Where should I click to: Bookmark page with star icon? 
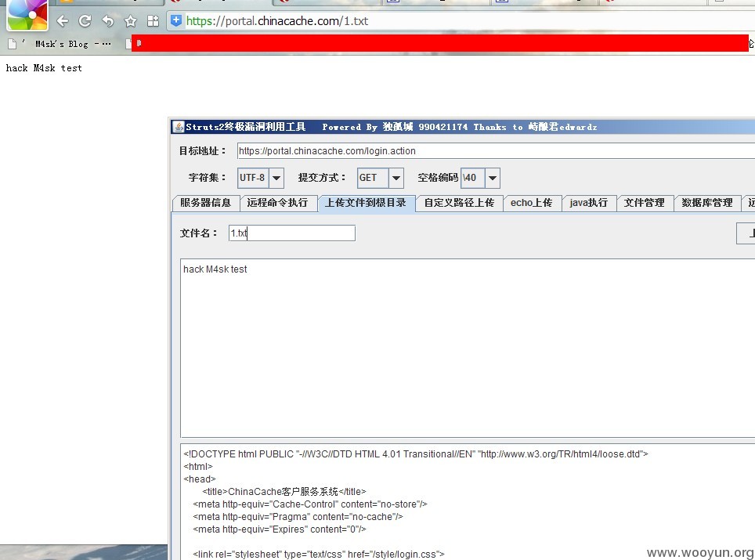(131, 21)
